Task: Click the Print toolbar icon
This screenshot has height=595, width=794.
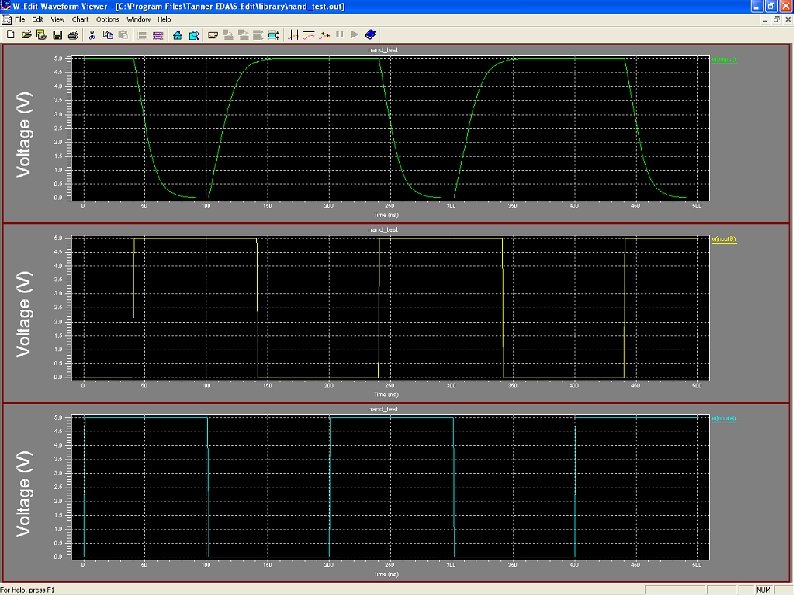Action: [73, 34]
